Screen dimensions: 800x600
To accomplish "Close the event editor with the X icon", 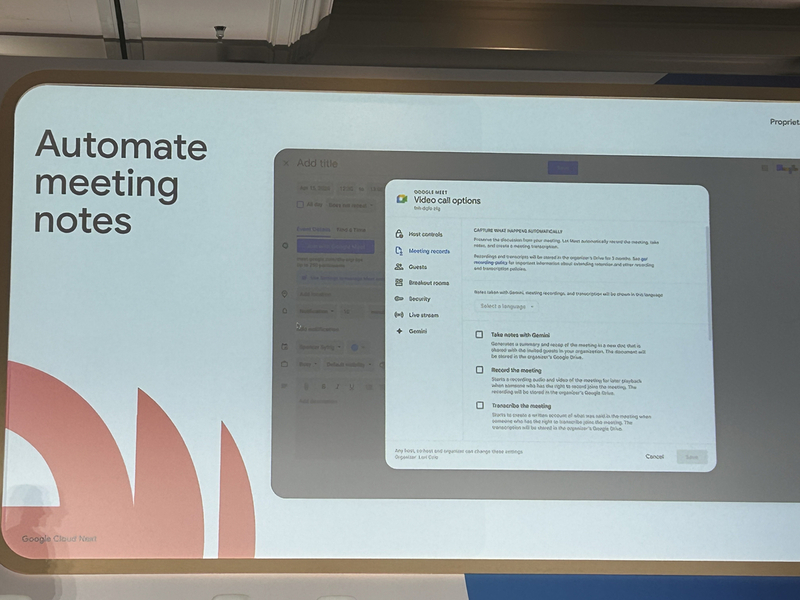I will (x=286, y=163).
